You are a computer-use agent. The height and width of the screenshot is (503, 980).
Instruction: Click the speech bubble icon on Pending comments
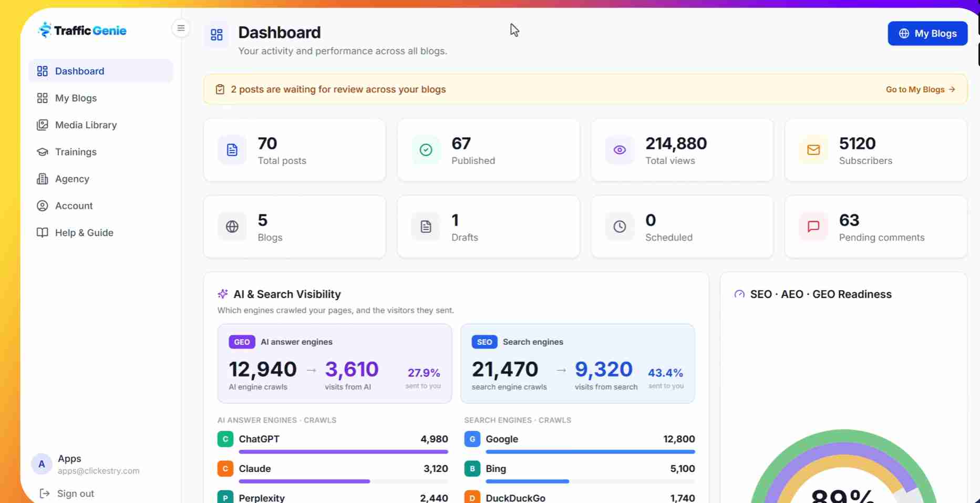pos(813,227)
